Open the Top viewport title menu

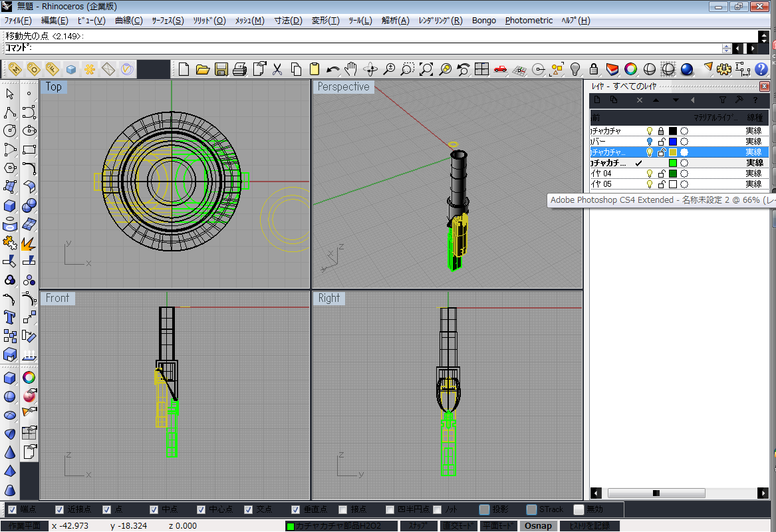coord(54,86)
